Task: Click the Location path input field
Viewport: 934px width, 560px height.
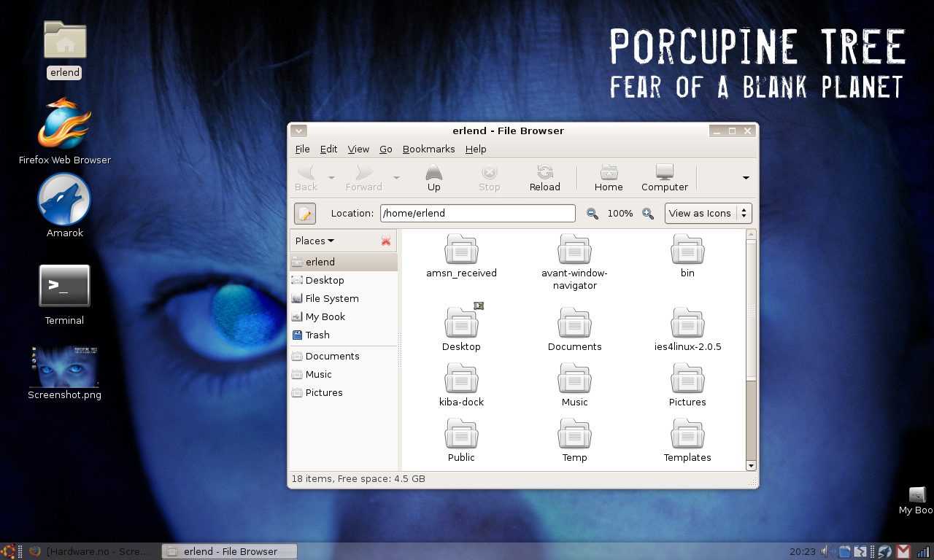Action: pos(478,214)
